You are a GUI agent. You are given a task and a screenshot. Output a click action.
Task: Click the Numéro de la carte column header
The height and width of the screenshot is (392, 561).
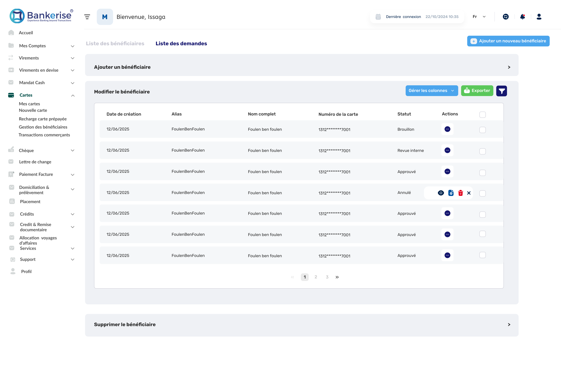[x=338, y=114]
